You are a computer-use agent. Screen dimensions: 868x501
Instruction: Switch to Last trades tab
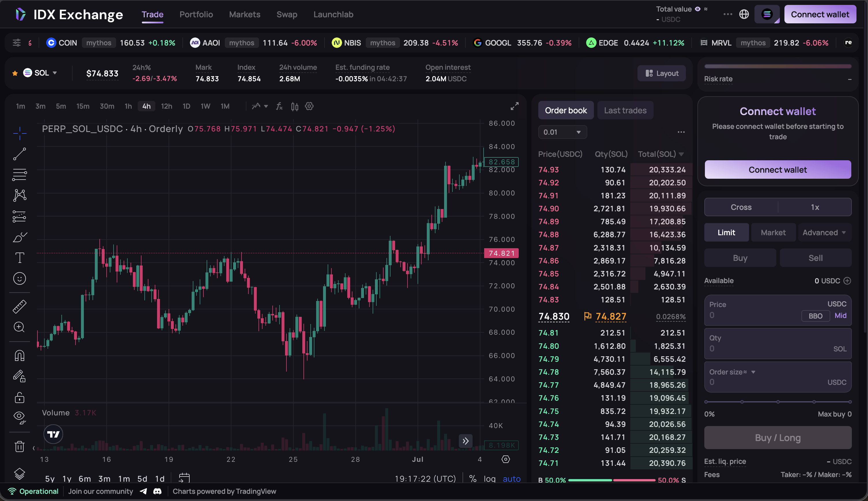pos(625,110)
